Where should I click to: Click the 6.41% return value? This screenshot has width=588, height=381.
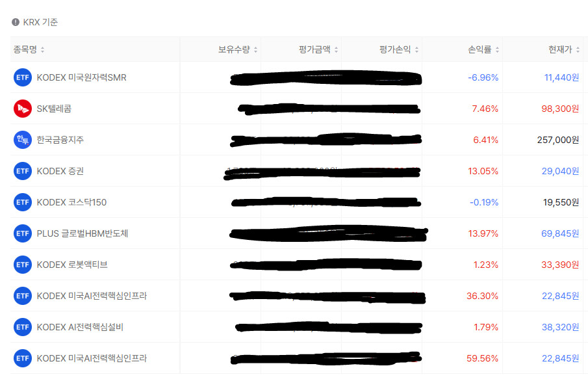pos(485,140)
